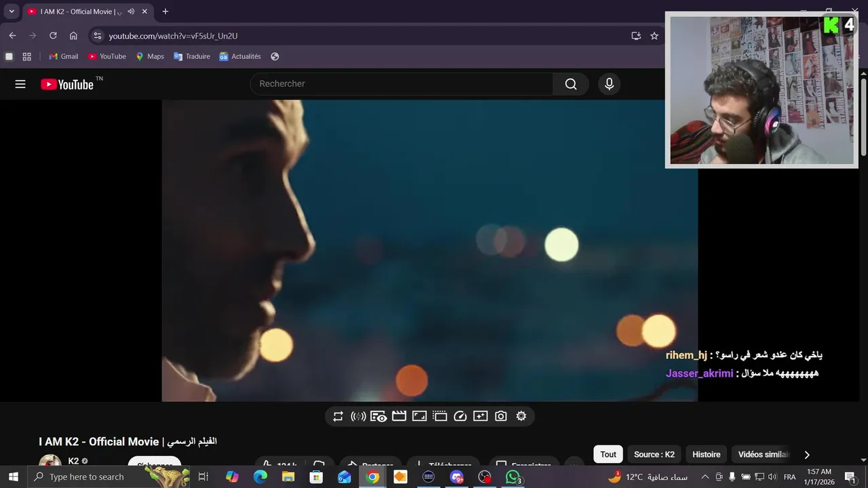Reload the YouTube page
This screenshot has height=488, width=868.
tap(53, 36)
